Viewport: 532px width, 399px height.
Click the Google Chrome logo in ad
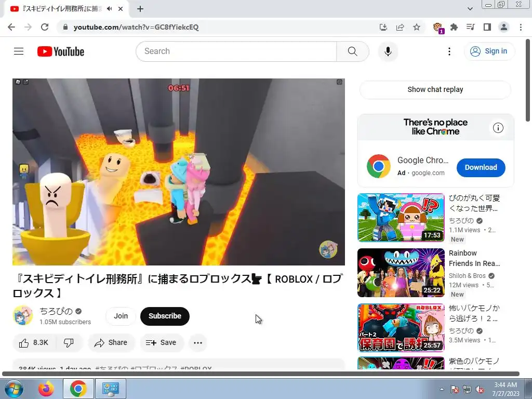coord(379,166)
